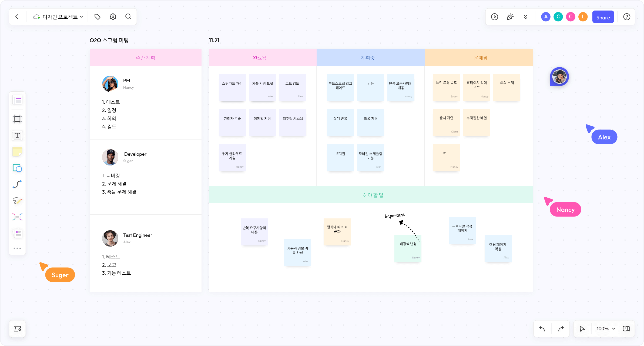Click the Tag/label icon in toolbar

97,16
